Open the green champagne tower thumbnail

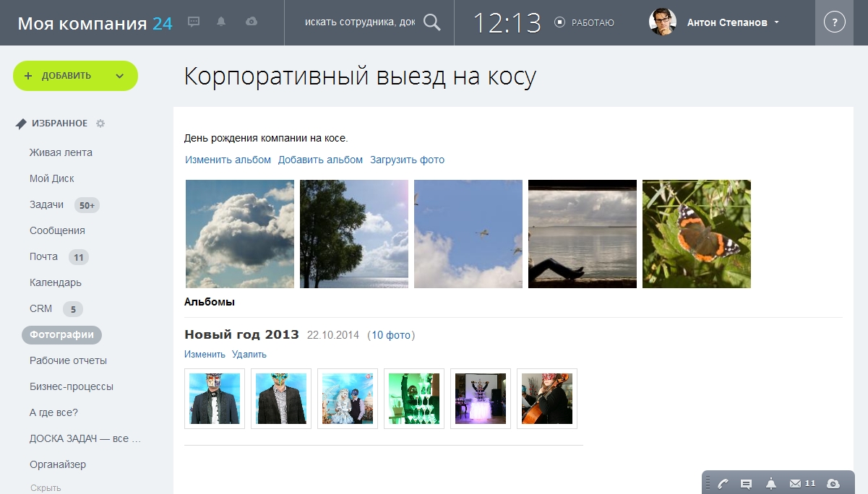tap(414, 399)
